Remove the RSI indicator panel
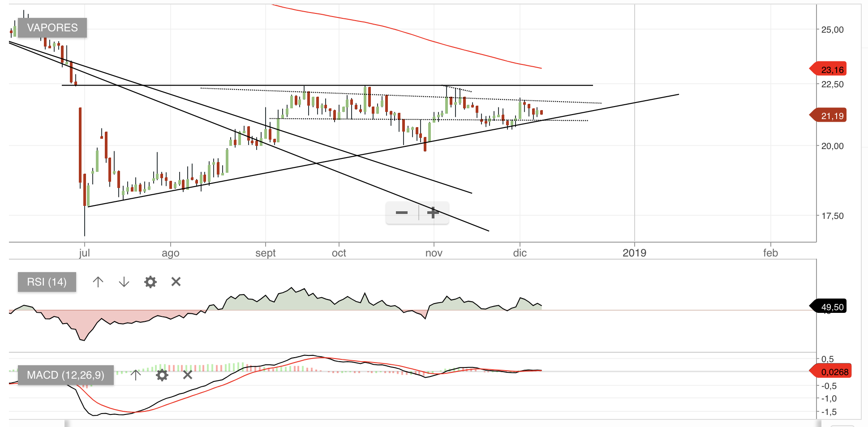Image resolution: width=868 pixels, height=427 pixels. 176,282
